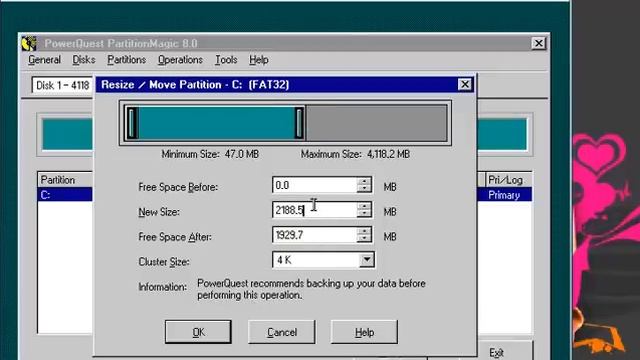Click the Partition column header
The width and height of the screenshot is (640, 360).
tap(65, 180)
